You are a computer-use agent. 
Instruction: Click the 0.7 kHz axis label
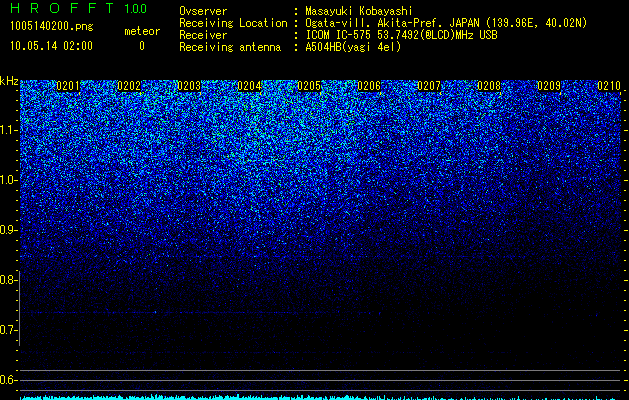[8, 330]
